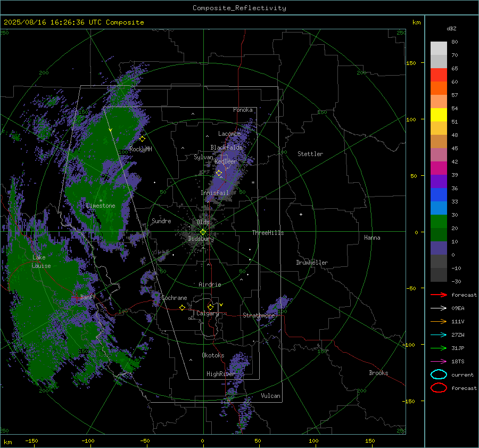This screenshot has height=448, width=479.
Task: Click the bright yellow swatch in dBZ scale
Action: pyautogui.click(x=439, y=115)
